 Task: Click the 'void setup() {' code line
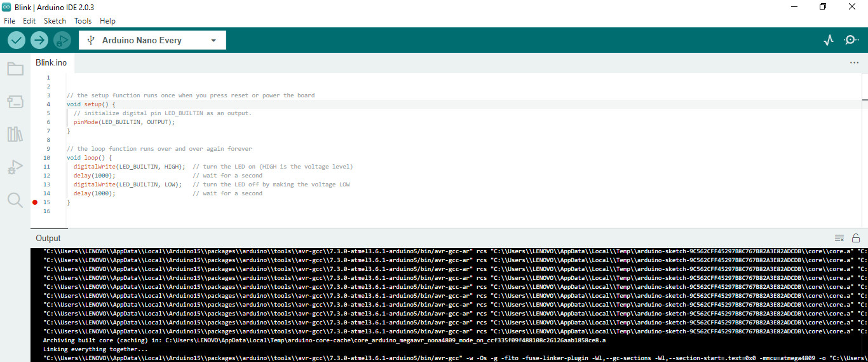point(91,104)
